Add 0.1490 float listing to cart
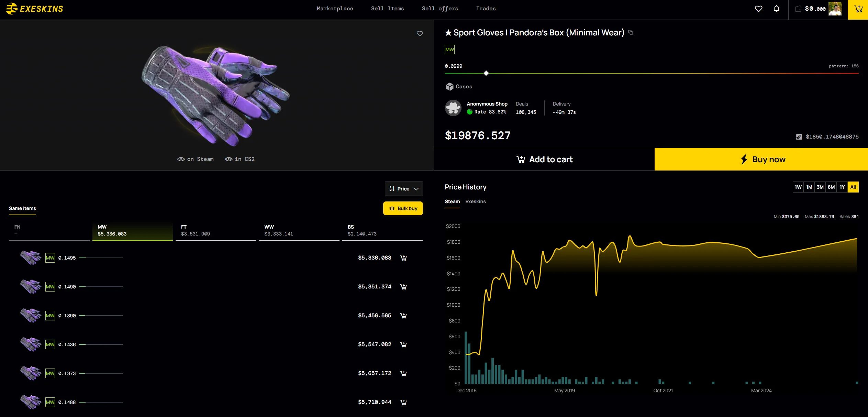868x417 pixels. [x=403, y=287]
